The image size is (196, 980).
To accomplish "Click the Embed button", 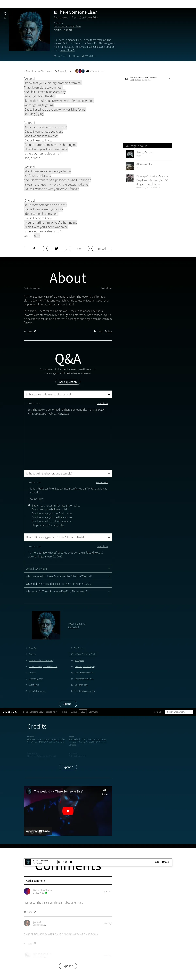I will pos(102,248).
